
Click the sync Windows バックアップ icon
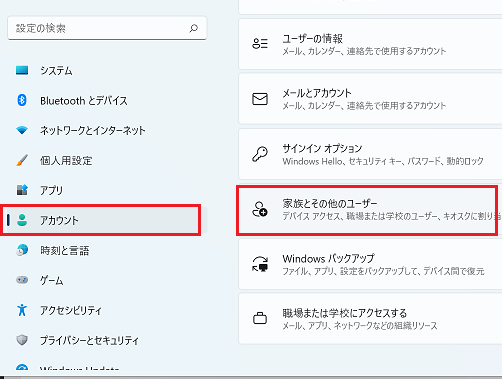pos(260,264)
